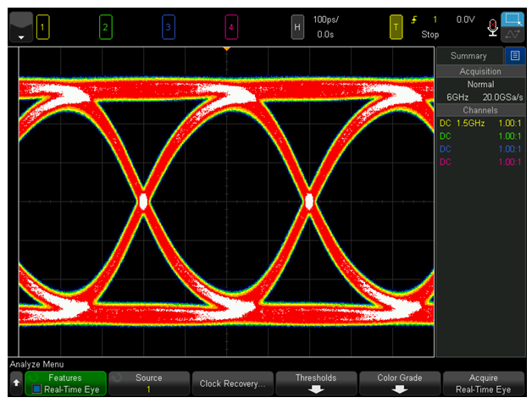This screenshot has height=403, width=532.
Task: Go back with the up arrow softkey
Action: pyautogui.click(x=16, y=384)
